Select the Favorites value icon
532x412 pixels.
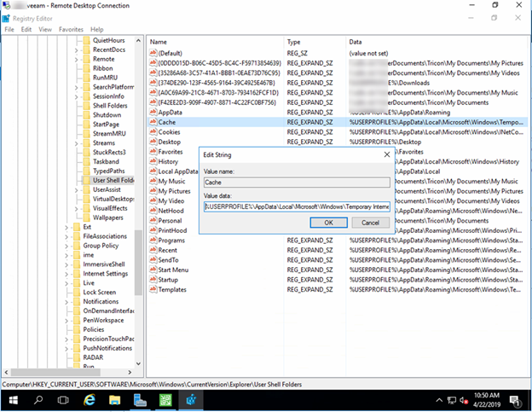coord(153,151)
